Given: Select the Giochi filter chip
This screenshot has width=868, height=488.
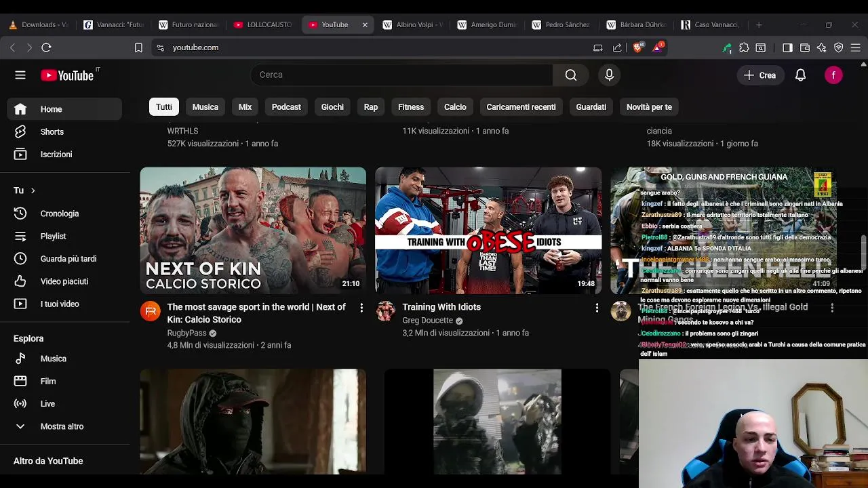Looking at the screenshot, I should pyautogui.click(x=332, y=107).
